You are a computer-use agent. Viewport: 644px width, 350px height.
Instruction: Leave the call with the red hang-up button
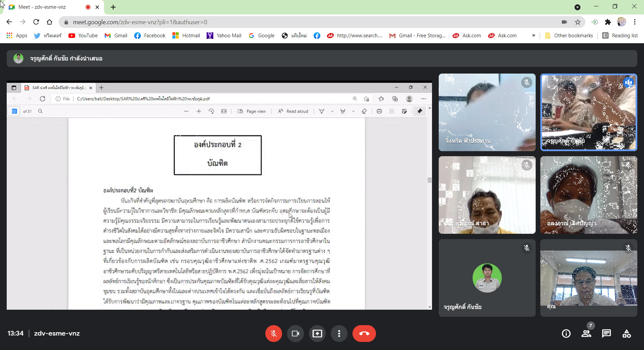(364, 334)
